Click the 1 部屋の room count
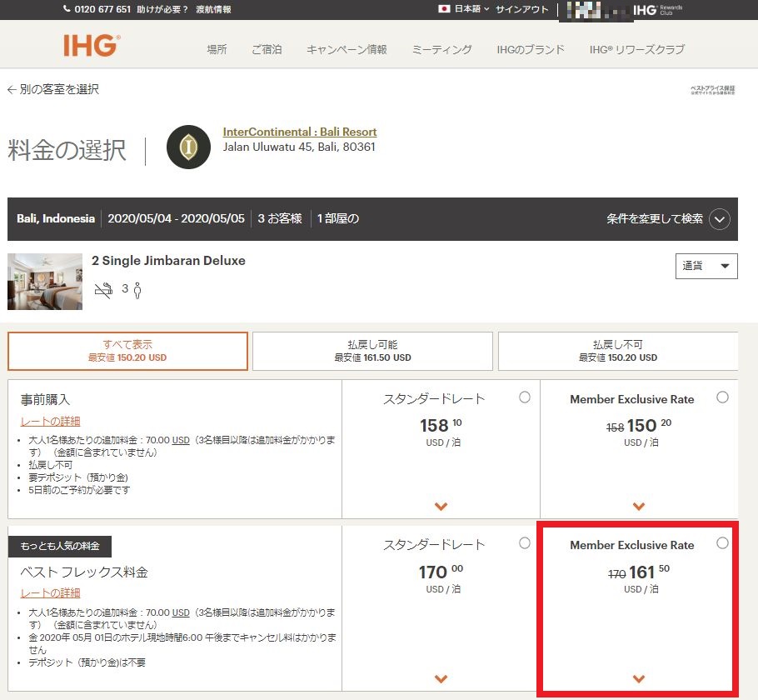The height and width of the screenshot is (700, 758). point(338,218)
